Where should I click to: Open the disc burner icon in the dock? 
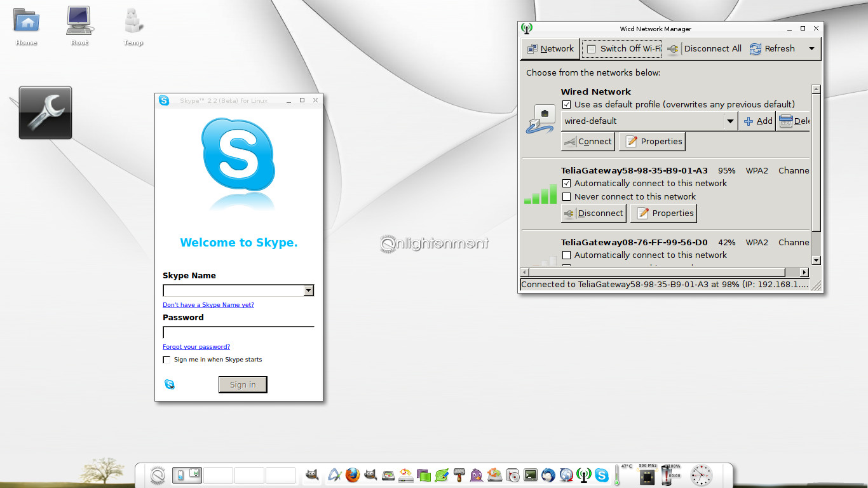pyautogui.click(x=512, y=475)
